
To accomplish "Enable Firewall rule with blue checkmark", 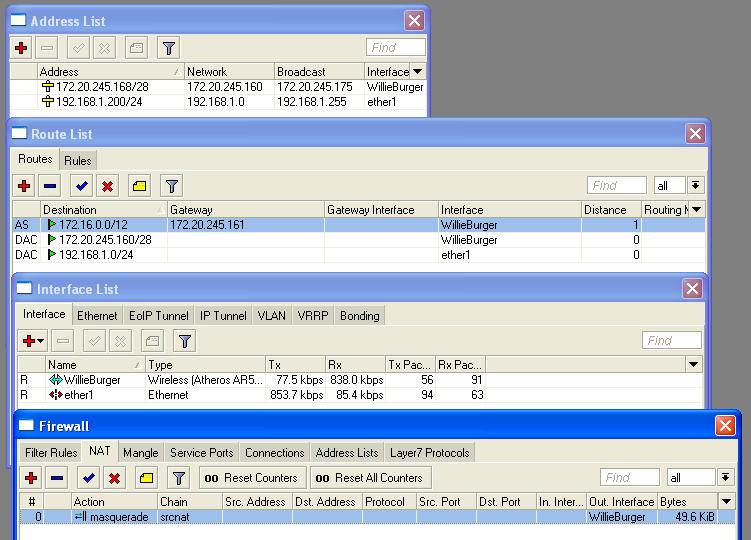I will (89, 478).
